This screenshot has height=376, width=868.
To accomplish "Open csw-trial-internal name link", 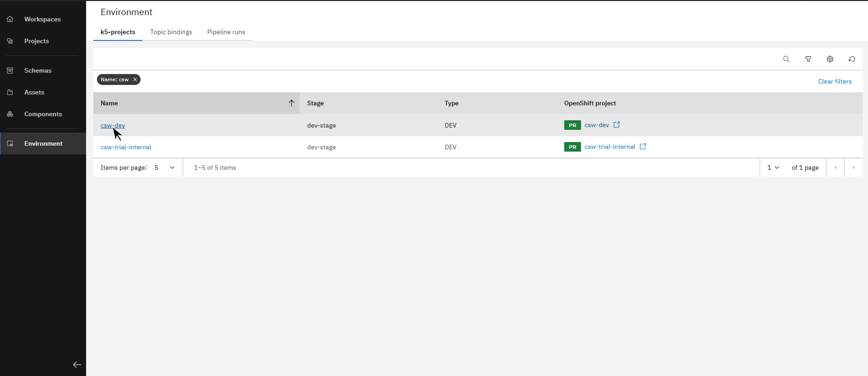I will (x=126, y=147).
